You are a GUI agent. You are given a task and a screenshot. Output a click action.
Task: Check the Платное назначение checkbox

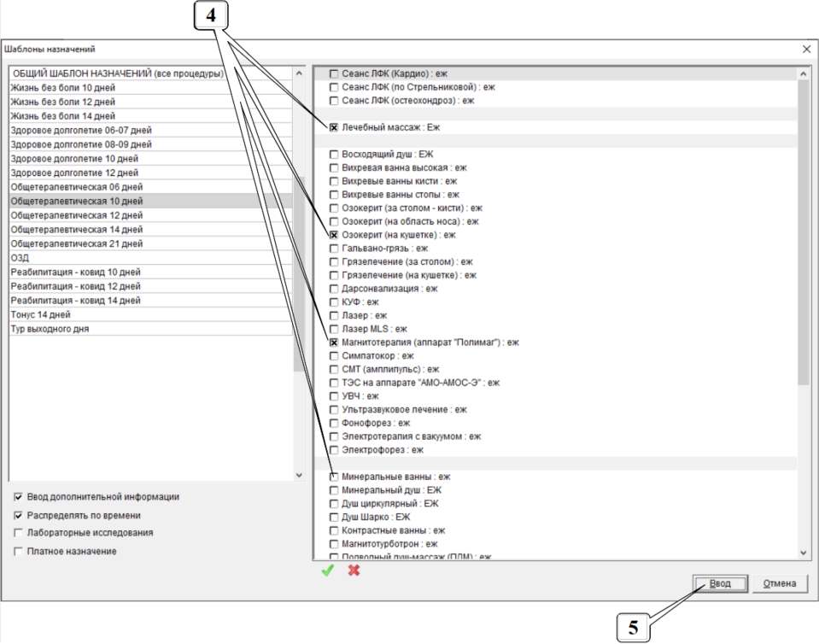[x=19, y=552]
